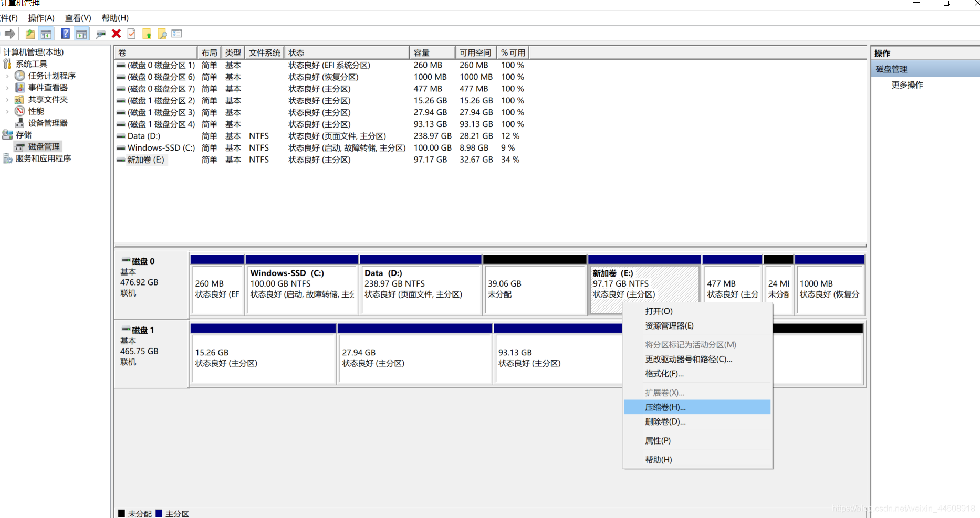980x518 pixels.
Task: Click the drive icon beside Data (D:) row
Action: click(x=121, y=136)
